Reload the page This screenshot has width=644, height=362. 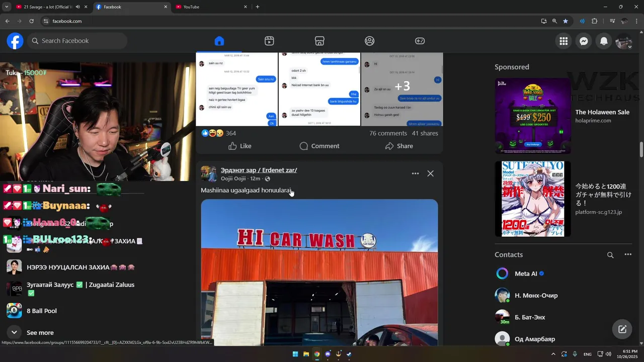31,21
